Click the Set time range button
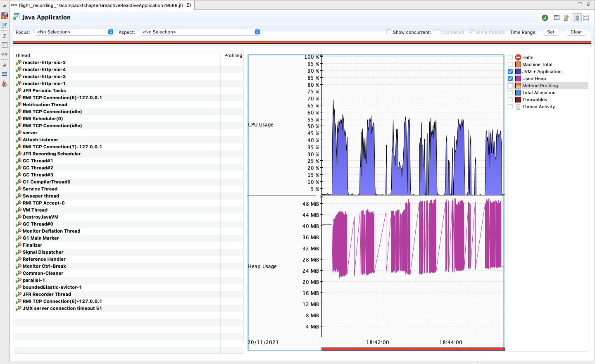The image size is (595, 364). click(551, 32)
